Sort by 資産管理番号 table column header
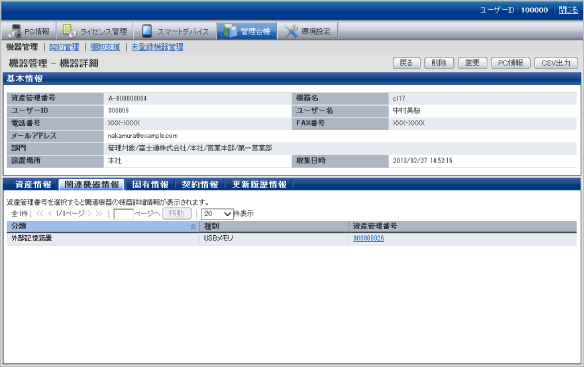584x367 pixels. click(463, 226)
